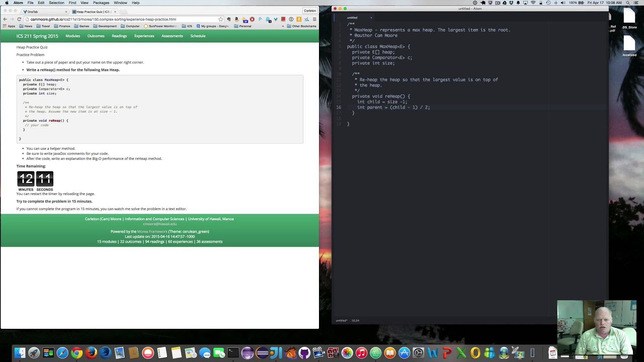Click the ICS 211 Spring 2015 title link
This screenshot has height=362, width=644.
pyautogui.click(x=37, y=36)
